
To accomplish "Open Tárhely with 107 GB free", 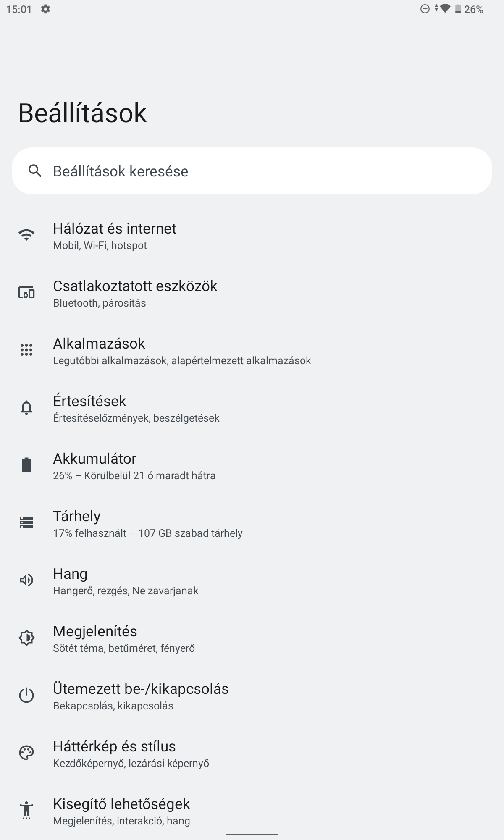I will 252,524.
